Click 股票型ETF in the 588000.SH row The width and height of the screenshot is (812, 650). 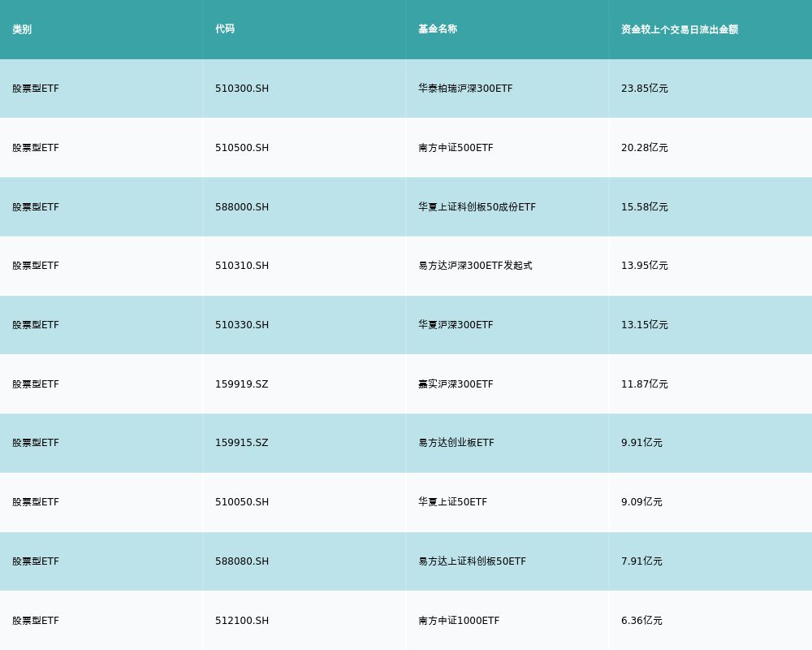tap(36, 207)
